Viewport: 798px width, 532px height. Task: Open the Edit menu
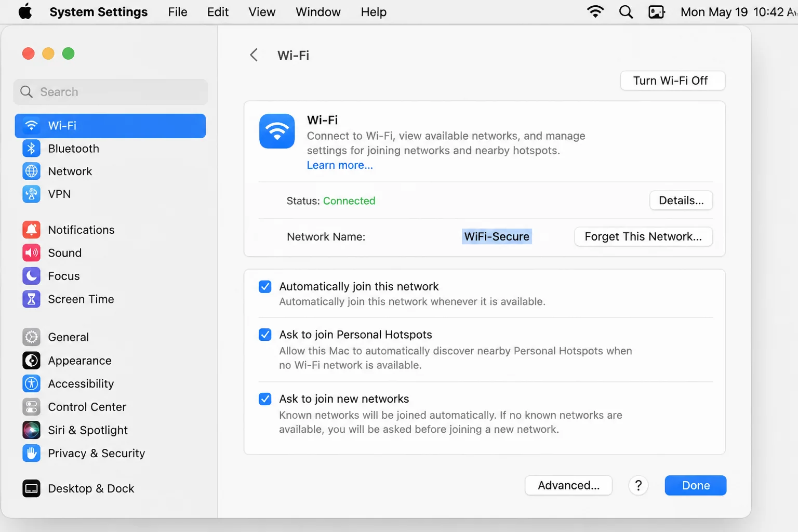click(218, 12)
